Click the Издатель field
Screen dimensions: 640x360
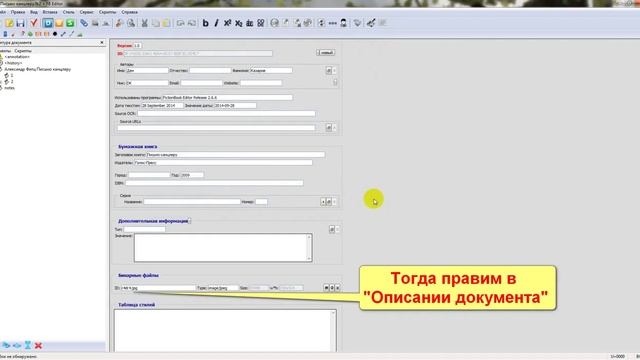point(223,162)
